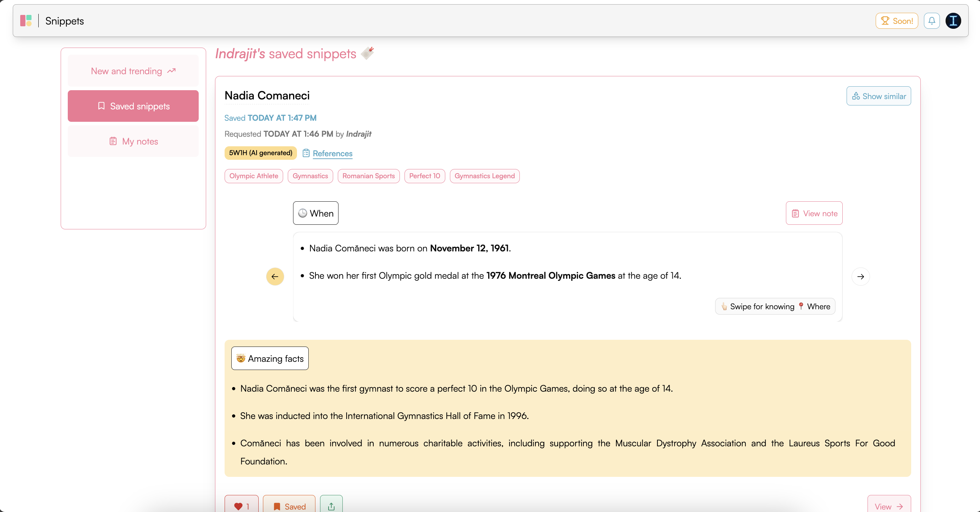Open the notifications bell icon
Image resolution: width=980 pixels, height=512 pixels.
tap(931, 21)
